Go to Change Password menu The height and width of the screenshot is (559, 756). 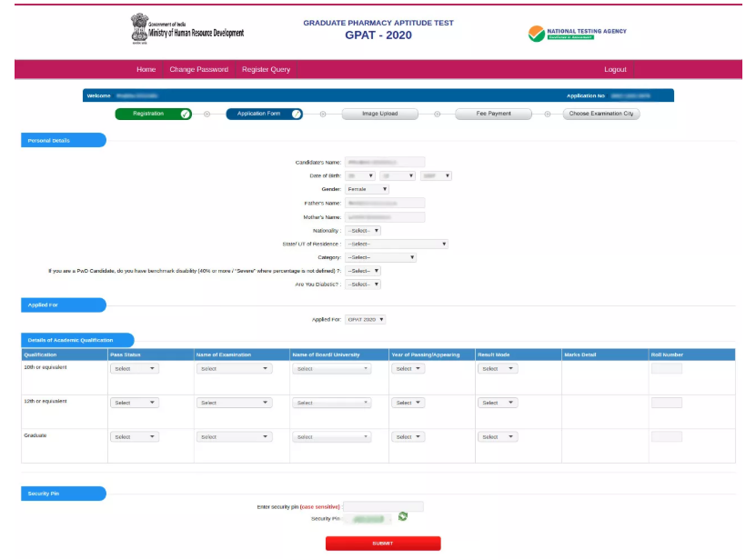tap(198, 70)
